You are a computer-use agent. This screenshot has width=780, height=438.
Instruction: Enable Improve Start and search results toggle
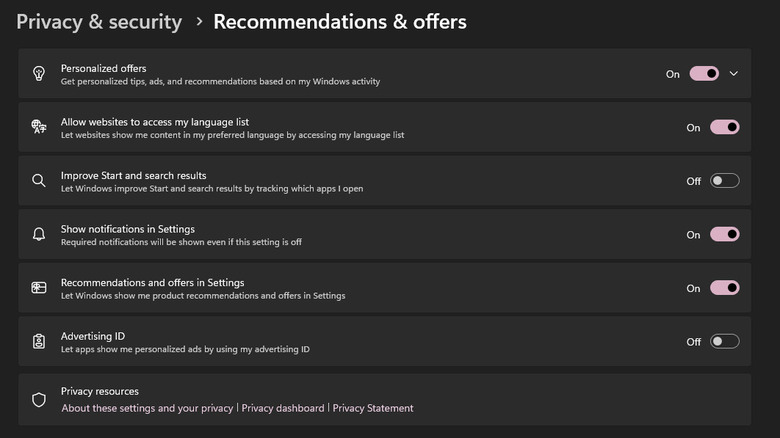click(724, 181)
